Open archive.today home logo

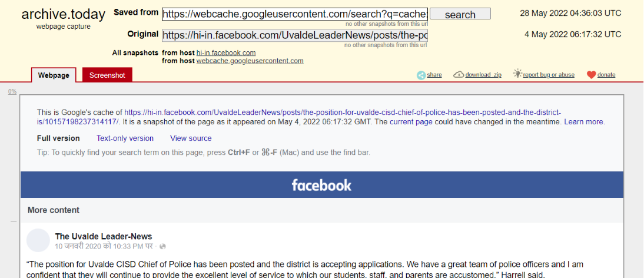coord(63,15)
